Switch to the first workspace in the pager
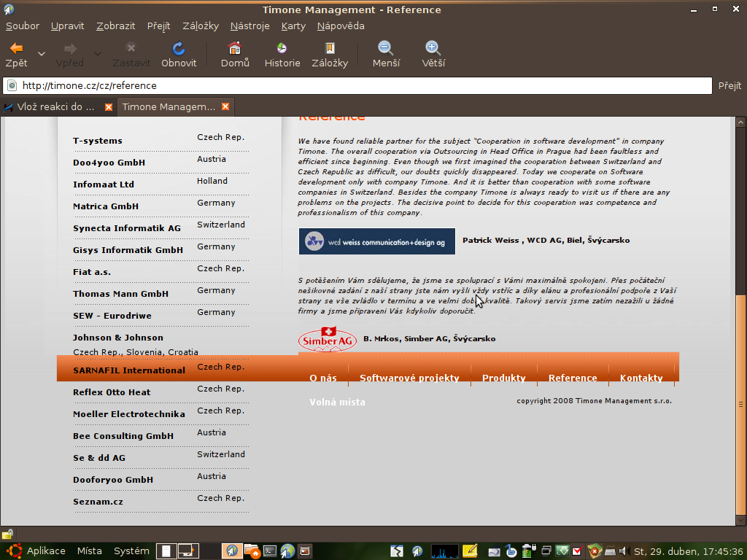Image resolution: width=747 pixels, height=560 pixels. [167, 551]
